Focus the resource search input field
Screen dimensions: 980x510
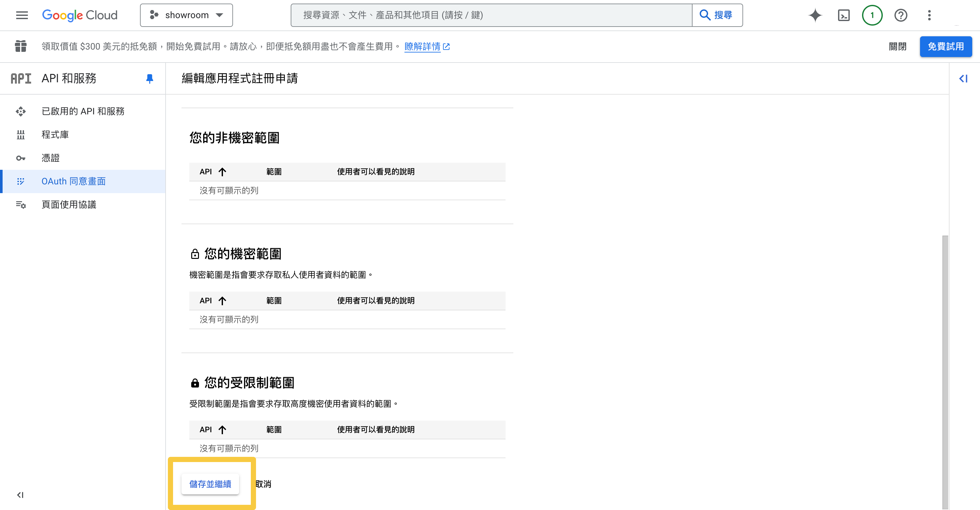coord(491,15)
